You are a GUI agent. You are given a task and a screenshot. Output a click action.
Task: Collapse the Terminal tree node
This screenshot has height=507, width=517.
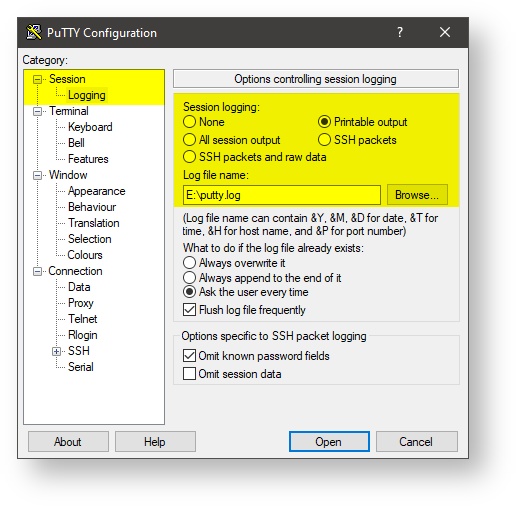point(38,111)
